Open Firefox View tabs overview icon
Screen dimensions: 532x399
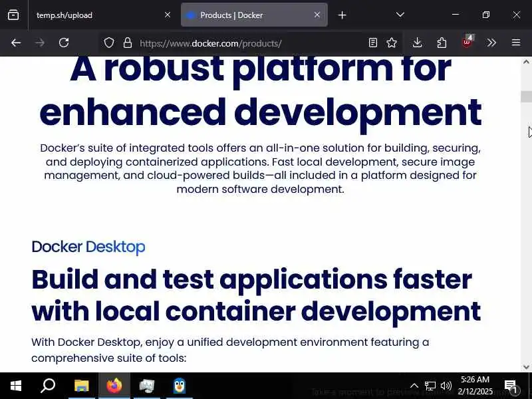13,15
